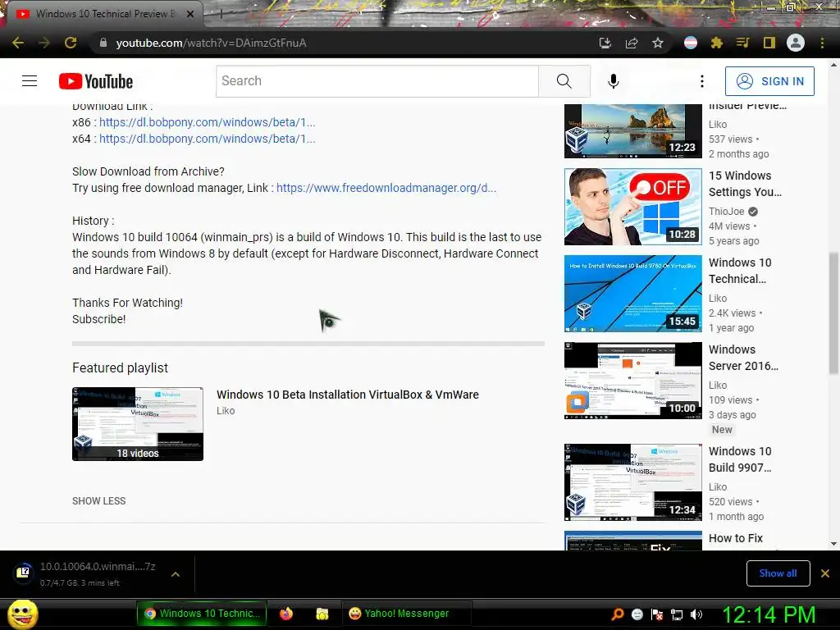The width and height of the screenshot is (840, 630).
Task: Open the smiley Start button
Action: click(22, 614)
